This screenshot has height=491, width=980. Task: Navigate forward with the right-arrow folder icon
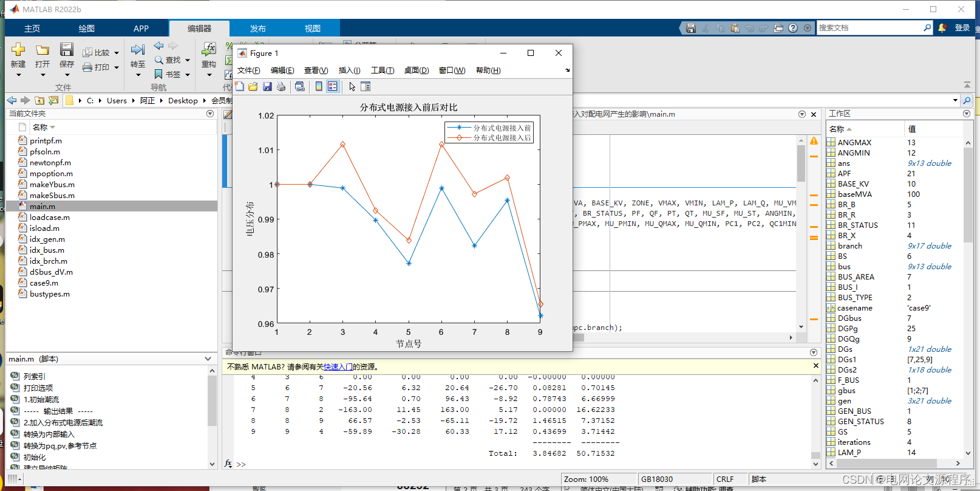point(25,100)
